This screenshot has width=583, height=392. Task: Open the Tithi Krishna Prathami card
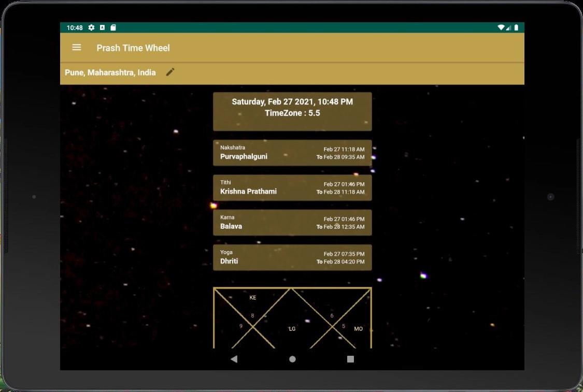point(292,187)
